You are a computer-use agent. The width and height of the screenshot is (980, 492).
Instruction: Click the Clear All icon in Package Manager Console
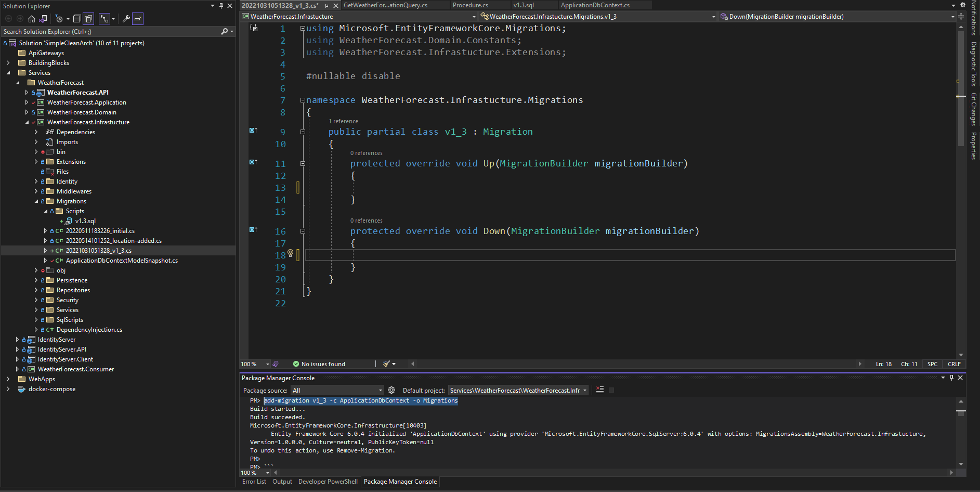600,390
